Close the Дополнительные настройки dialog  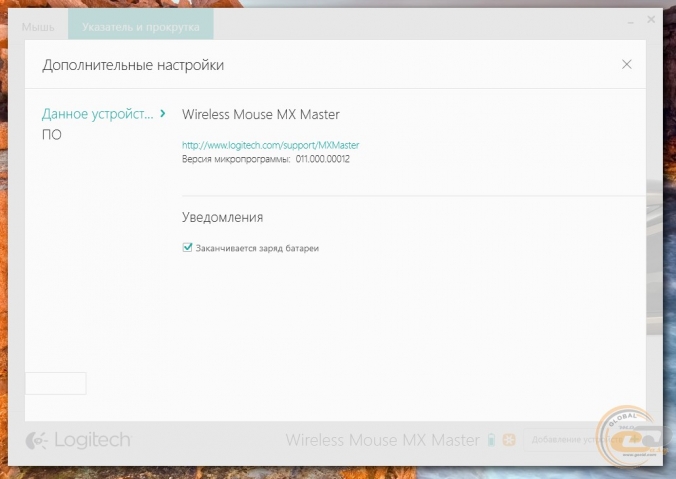tap(626, 64)
